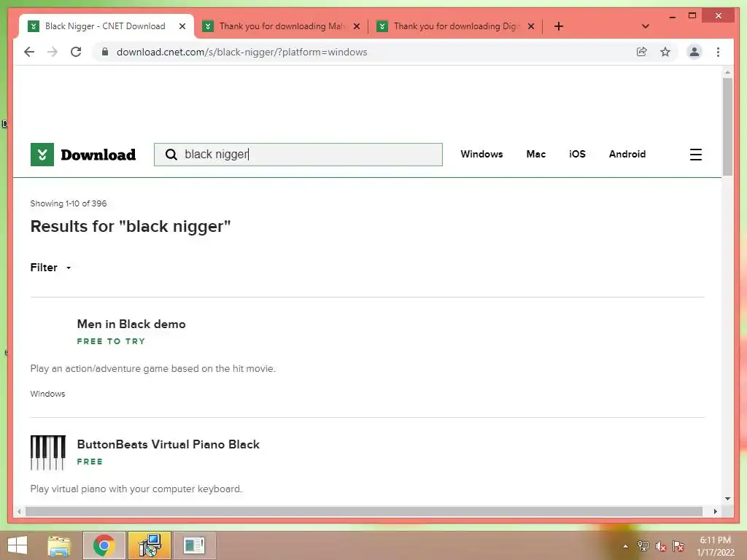The height and width of the screenshot is (560, 747).
Task: Reload the current page
Action: point(76,52)
